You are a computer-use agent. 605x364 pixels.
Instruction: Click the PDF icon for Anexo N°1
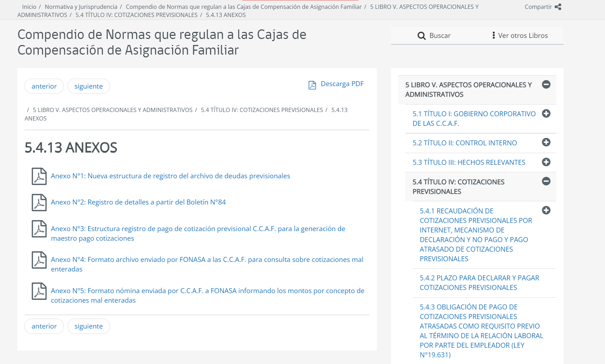click(x=39, y=176)
